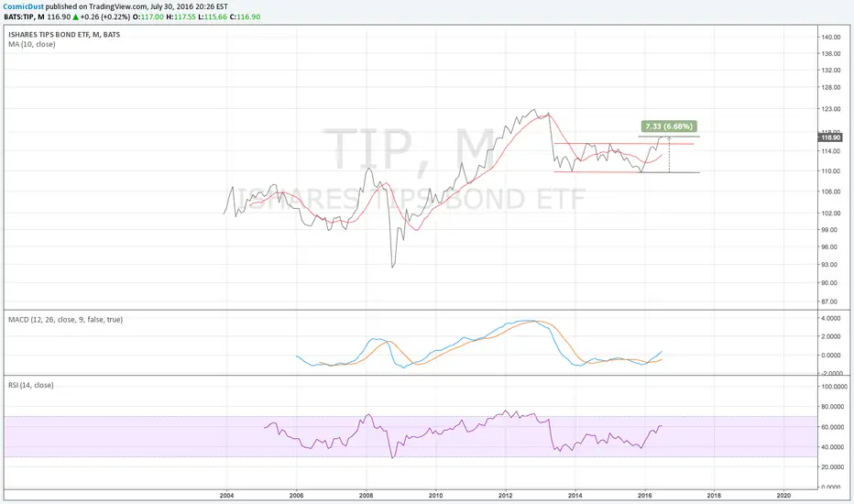Click the close value C:116.90
854x504 pixels.
tap(245, 16)
